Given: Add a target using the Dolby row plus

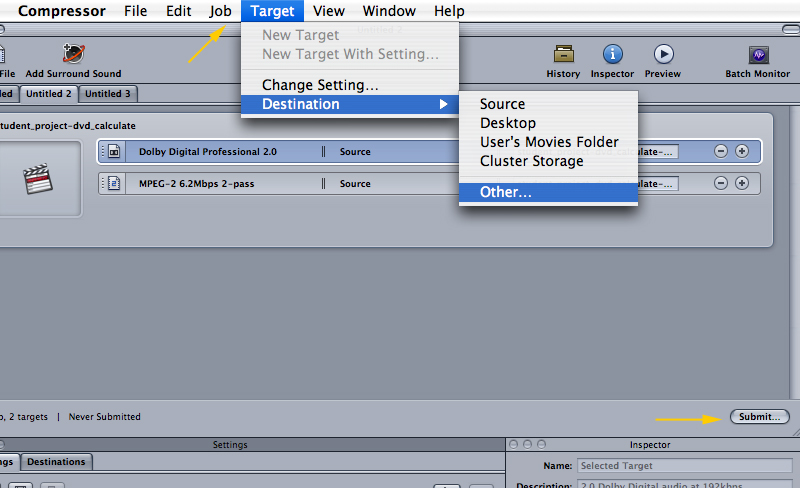Looking at the screenshot, I should 742,151.
